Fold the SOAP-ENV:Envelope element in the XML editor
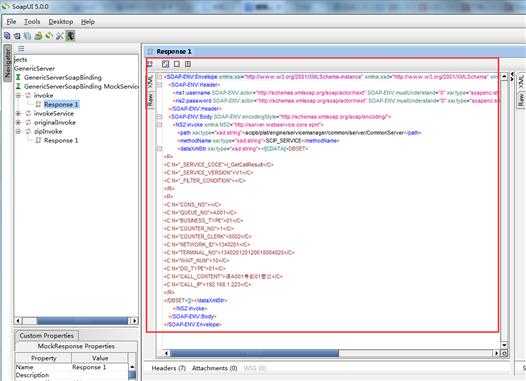Screen dimensions: 526x381 click(160, 77)
